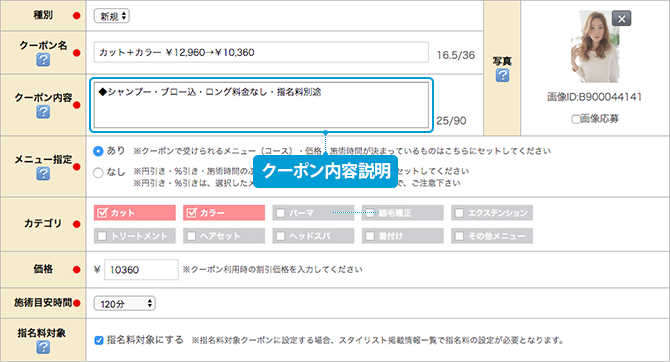Open the help icon under 写真

[x=502, y=75]
